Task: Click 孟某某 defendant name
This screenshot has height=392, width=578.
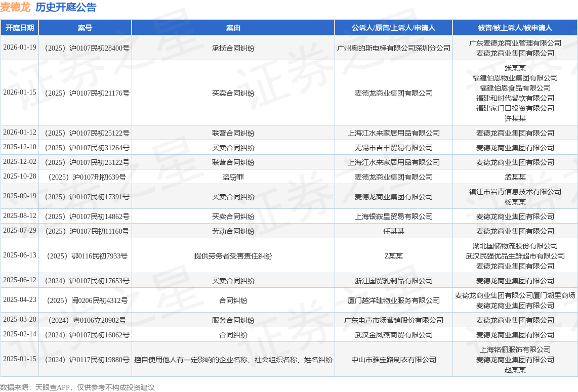Action: coord(515,177)
